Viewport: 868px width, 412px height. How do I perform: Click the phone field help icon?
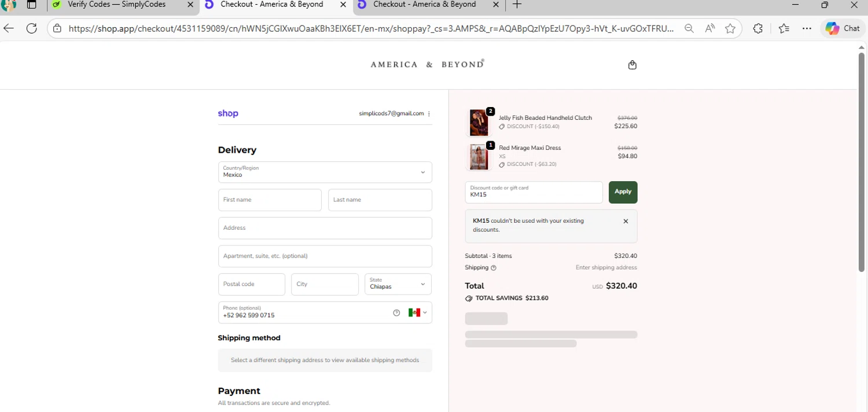tap(396, 312)
